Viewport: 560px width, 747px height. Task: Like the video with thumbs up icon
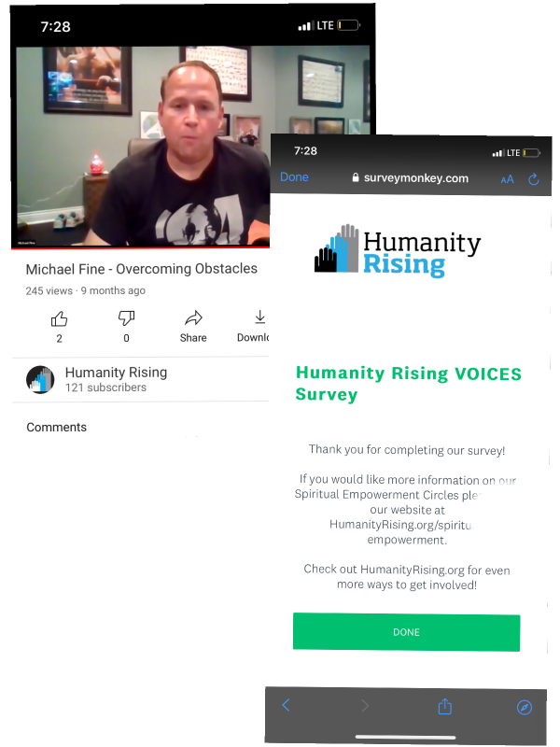click(59, 318)
